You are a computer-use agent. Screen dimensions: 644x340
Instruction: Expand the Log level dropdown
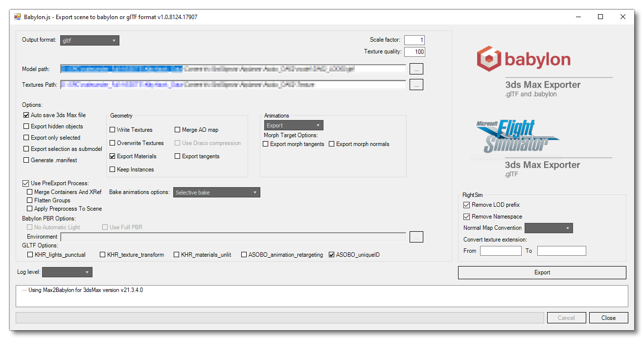point(67,272)
